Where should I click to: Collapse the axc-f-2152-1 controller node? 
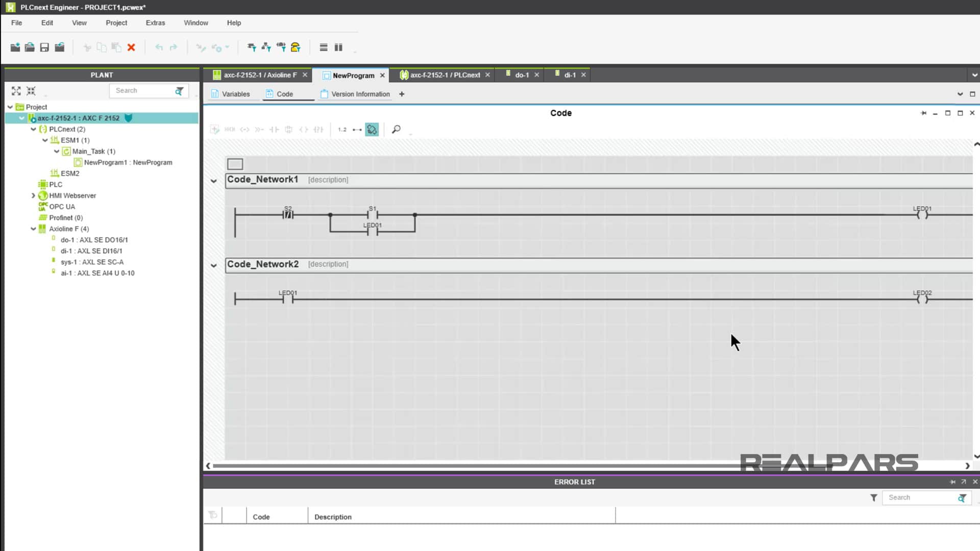(x=21, y=118)
